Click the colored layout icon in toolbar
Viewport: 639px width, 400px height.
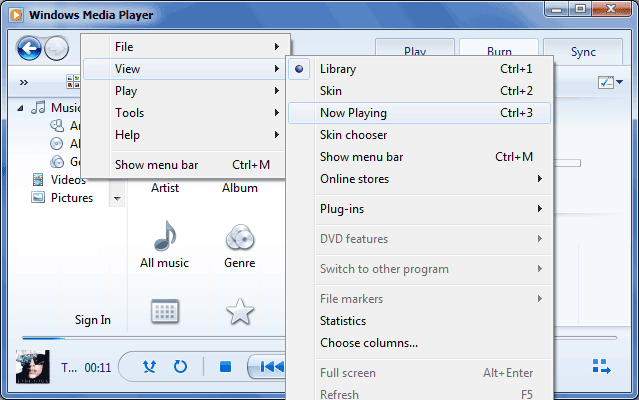point(73,81)
